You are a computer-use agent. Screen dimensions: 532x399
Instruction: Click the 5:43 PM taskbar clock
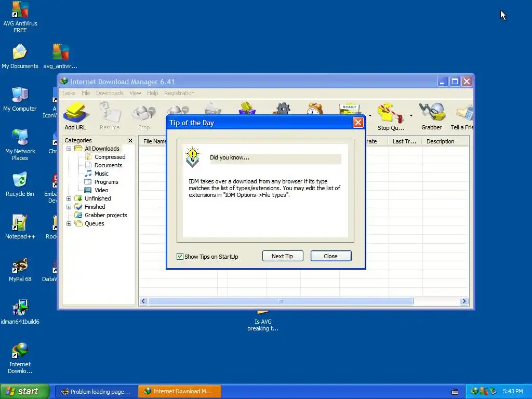pos(513,392)
